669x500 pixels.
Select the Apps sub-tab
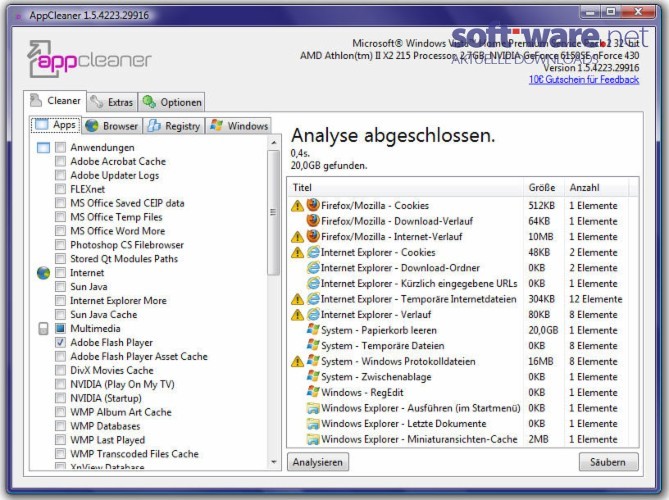coord(55,125)
